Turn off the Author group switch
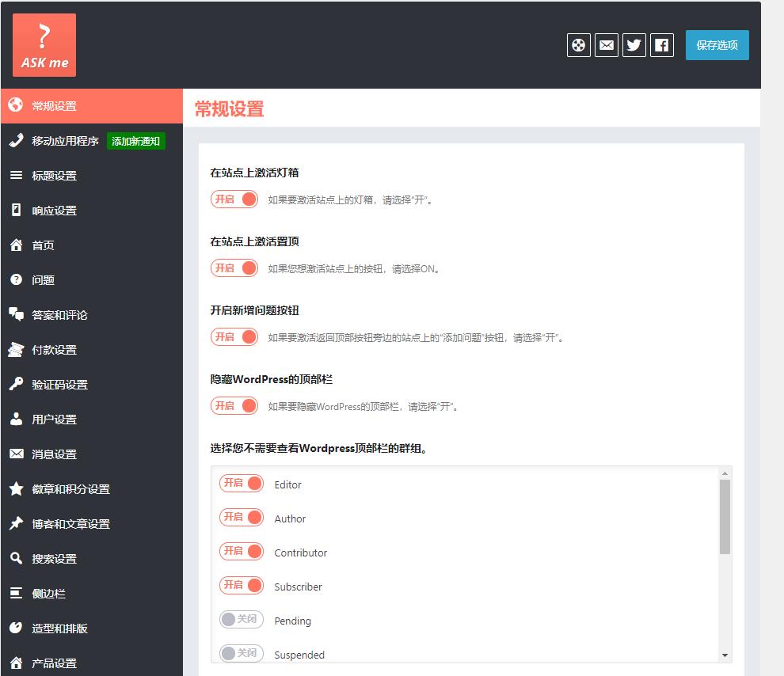 click(242, 517)
